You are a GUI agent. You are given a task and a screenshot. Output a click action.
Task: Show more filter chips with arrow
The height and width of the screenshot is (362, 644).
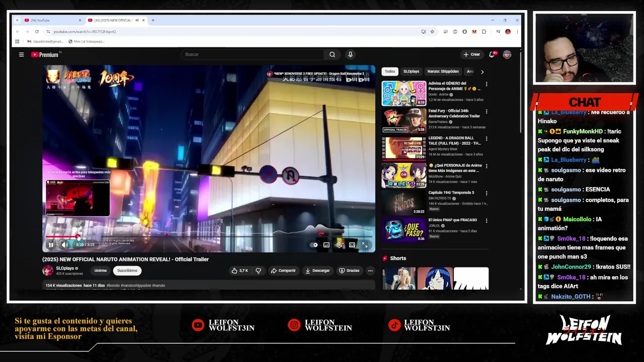point(482,71)
